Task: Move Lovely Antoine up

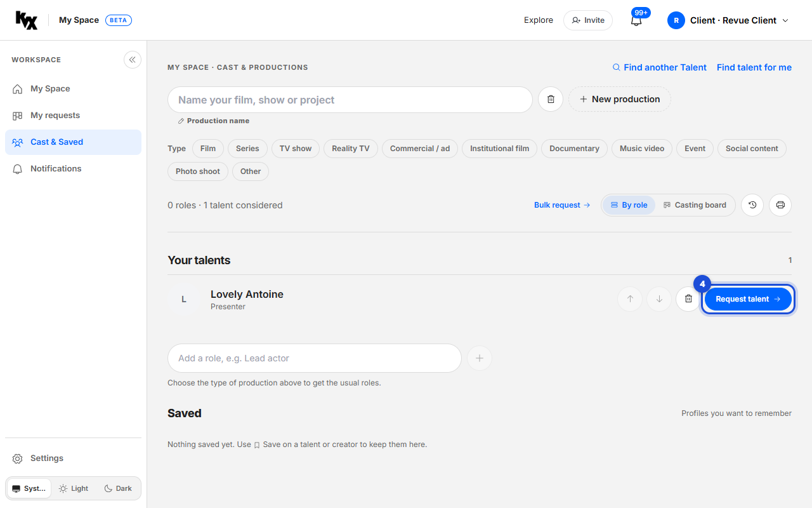Action: click(x=630, y=299)
